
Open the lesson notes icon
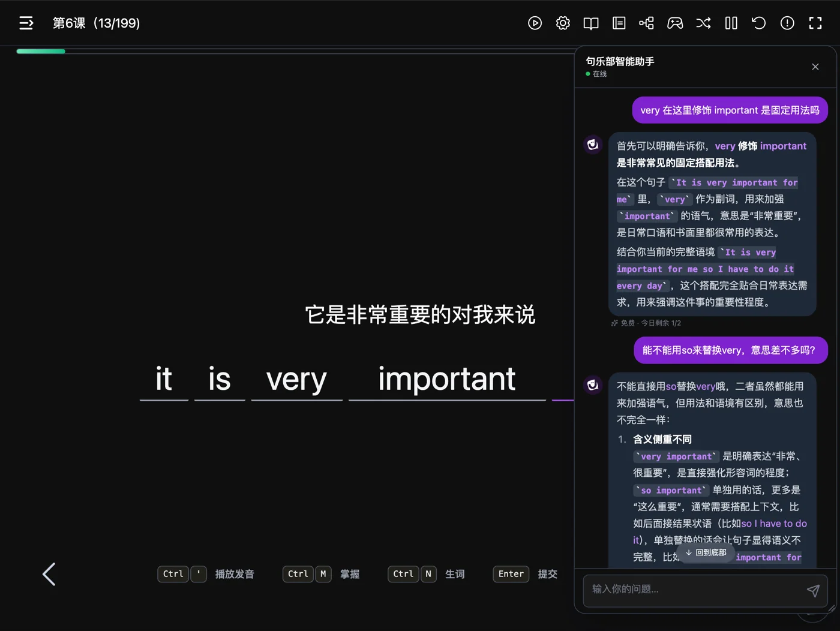[619, 23]
